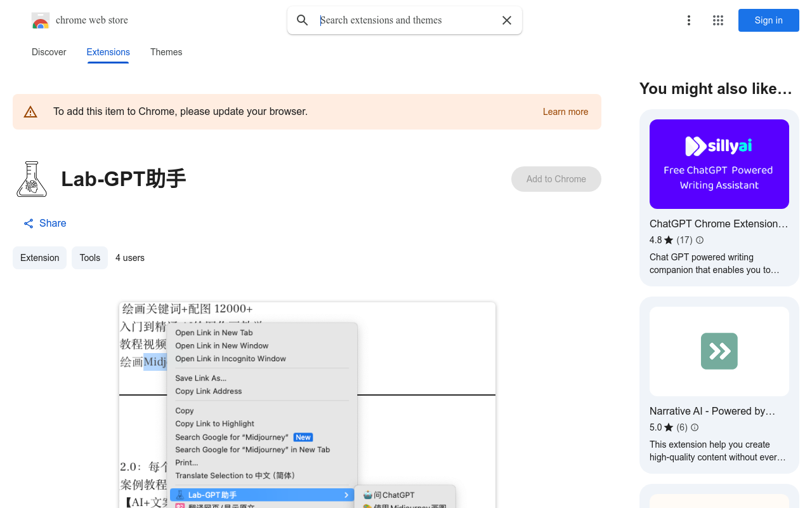Viewport: 812px width, 508px height.
Task: Click the update your browser banner text
Action: tap(180, 112)
